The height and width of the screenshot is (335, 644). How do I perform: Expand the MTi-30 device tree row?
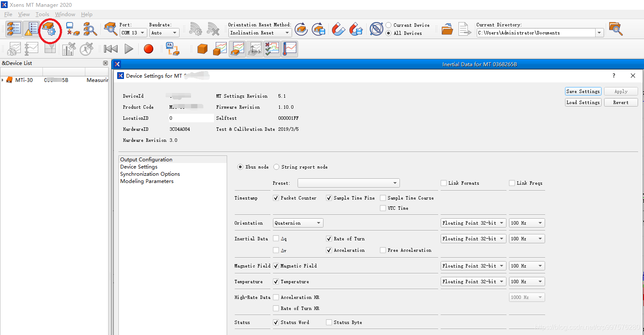(3, 80)
